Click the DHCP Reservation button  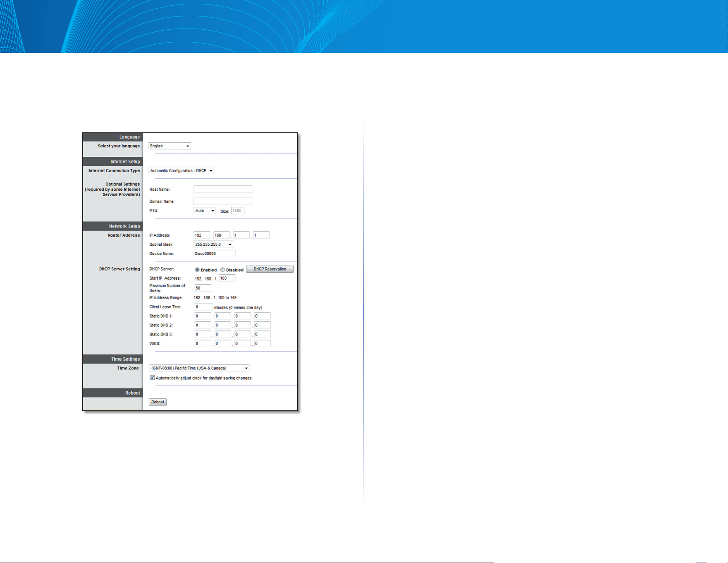coord(270,269)
